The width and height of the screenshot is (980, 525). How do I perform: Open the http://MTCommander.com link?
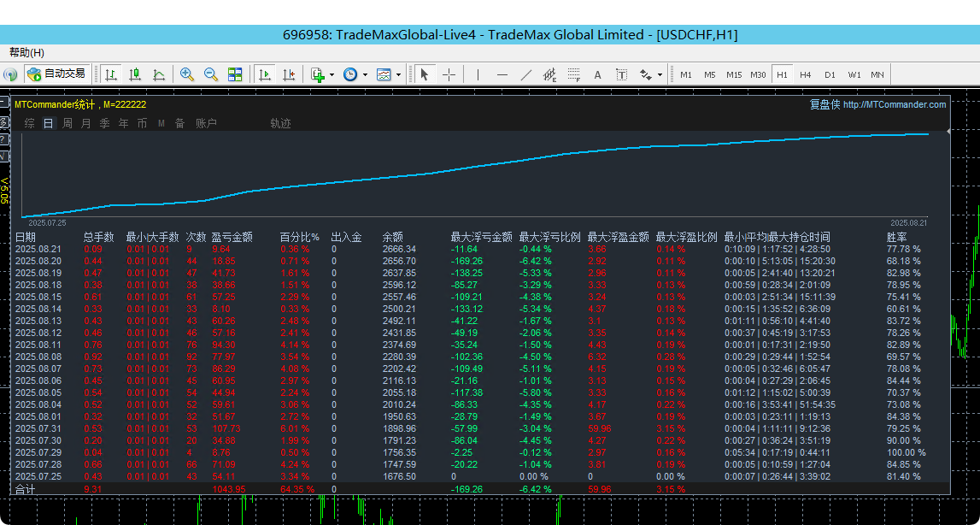coord(895,105)
